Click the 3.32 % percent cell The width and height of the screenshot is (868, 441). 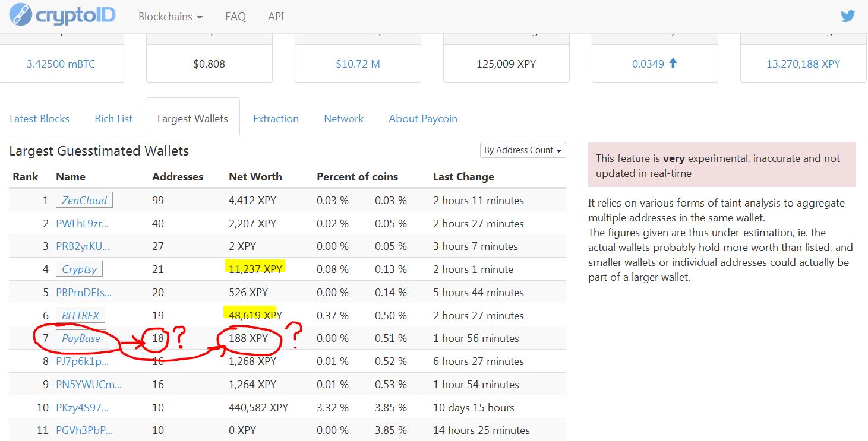coord(333,407)
